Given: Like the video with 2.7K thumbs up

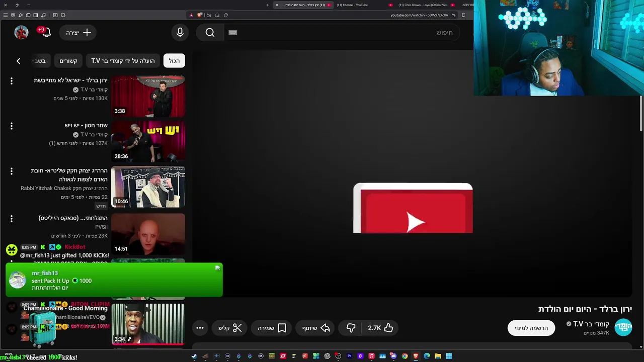Looking at the screenshot, I should (x=380, y=328).
